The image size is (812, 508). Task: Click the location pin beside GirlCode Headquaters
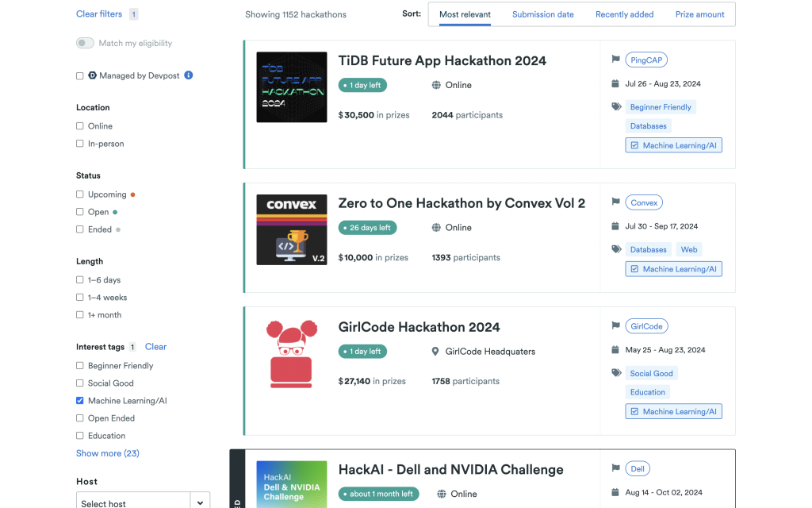pos(435,351)
